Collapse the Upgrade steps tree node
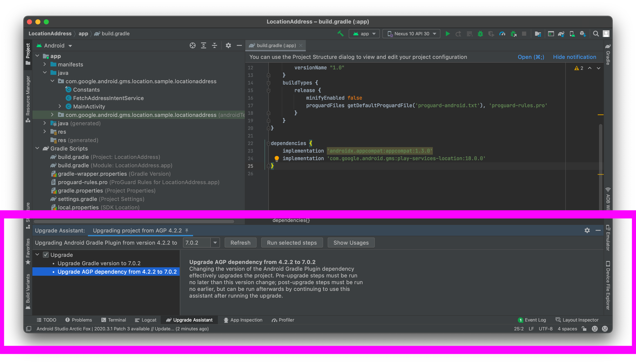The image size is (636, 364). (x=37, y=255)
